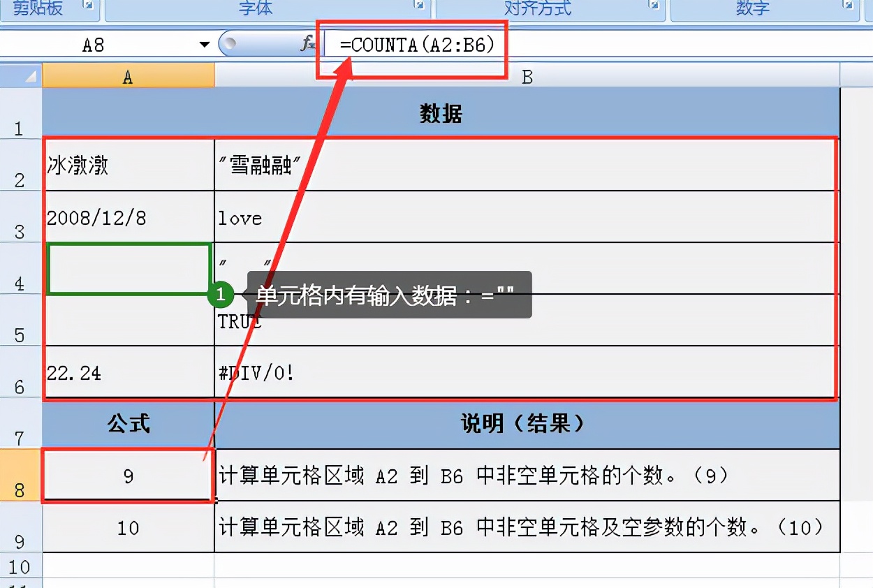Image resolution: width=873 pixels, height=588 pixels.
Task: Select row 1 header
Action: pyautogui.click(x=20, y=113)
